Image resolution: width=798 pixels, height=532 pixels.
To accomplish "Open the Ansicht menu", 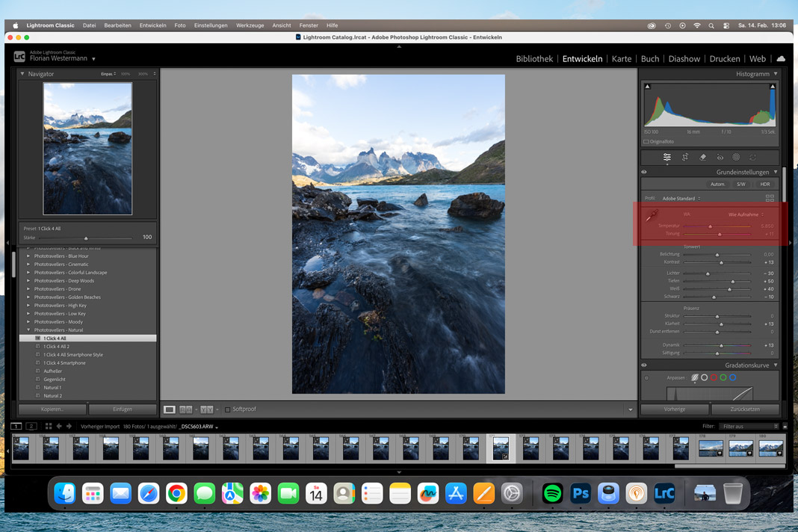I will point(282,25).
